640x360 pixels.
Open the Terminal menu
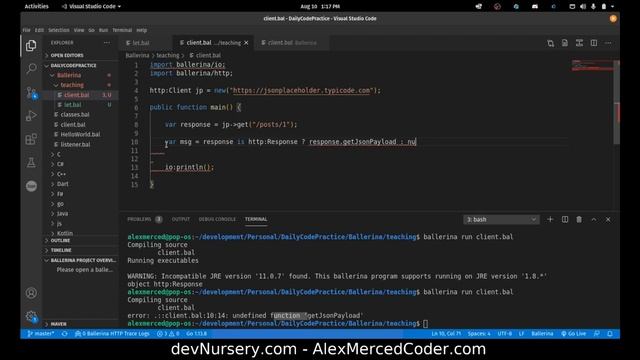[122, 30]
